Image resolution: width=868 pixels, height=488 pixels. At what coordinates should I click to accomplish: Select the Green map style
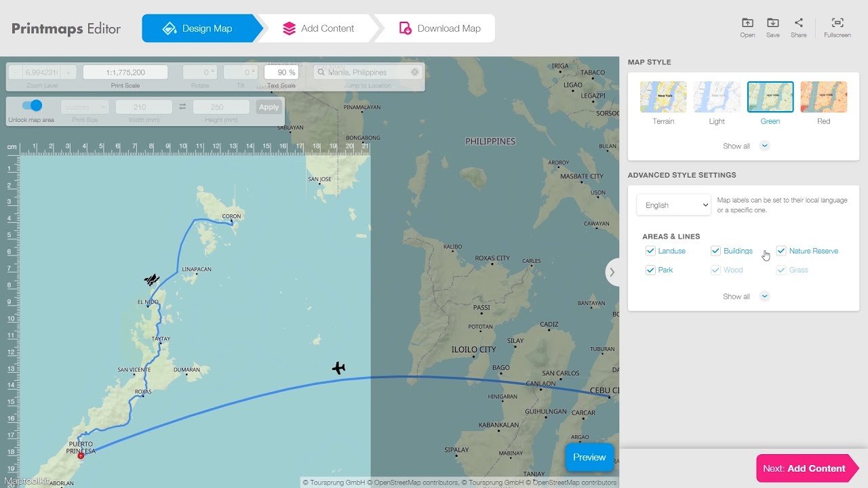(770, 103)
